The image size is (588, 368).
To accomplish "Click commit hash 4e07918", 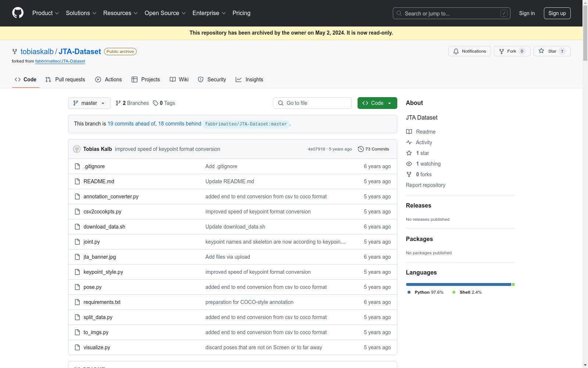I will pyautogui.click(x=316, y=149).
